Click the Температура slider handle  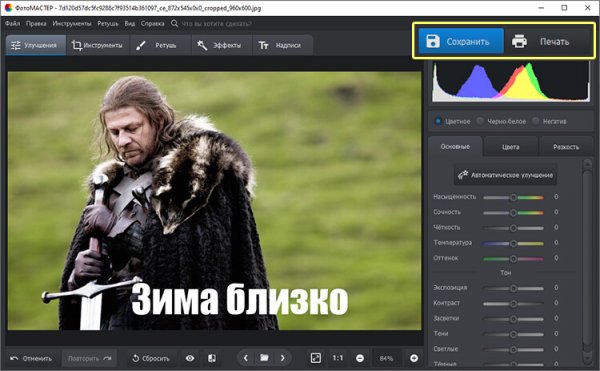tap(513, 243)
